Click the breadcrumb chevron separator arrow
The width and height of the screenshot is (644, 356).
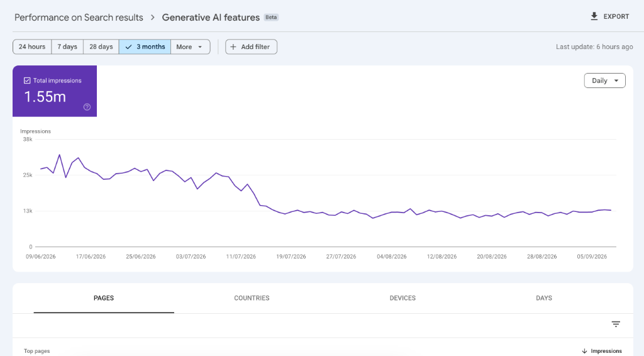(x=153, y=18)
